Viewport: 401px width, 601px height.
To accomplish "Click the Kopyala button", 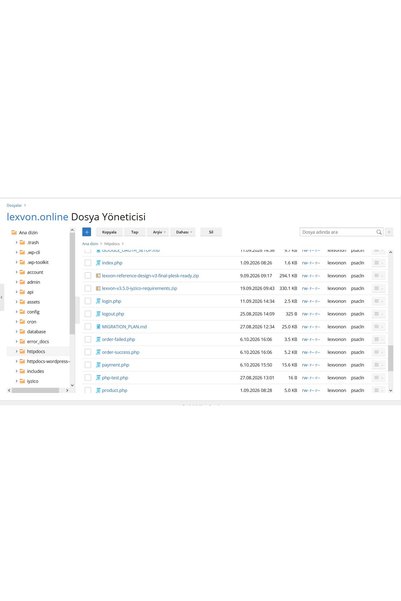I will (109, 232).
